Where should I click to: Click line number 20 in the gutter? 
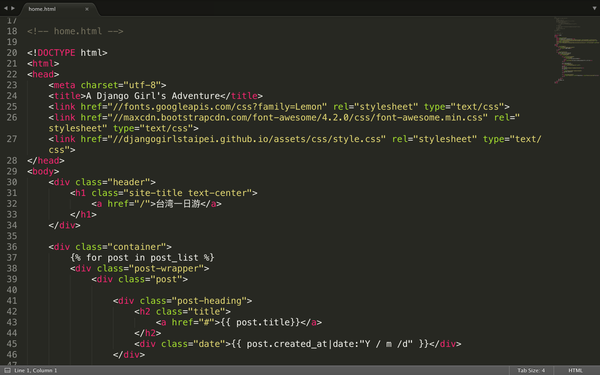pyautogui.click(x=12, y=52)
